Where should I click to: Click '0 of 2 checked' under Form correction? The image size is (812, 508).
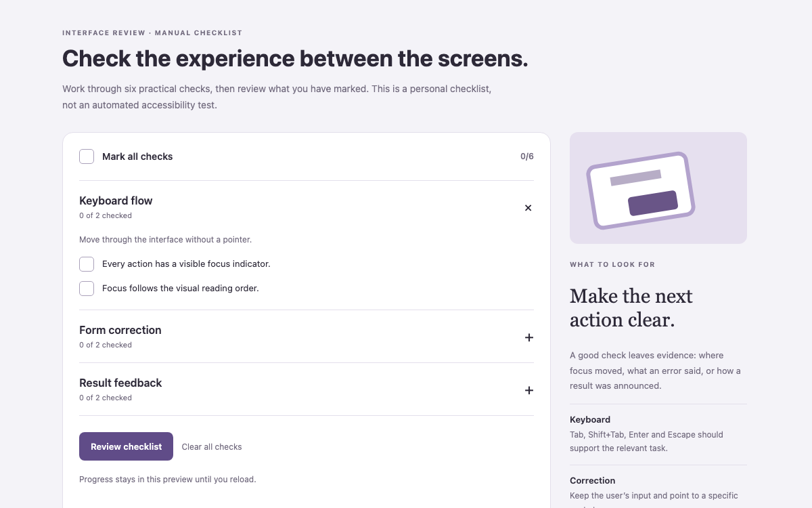(106, 345)
